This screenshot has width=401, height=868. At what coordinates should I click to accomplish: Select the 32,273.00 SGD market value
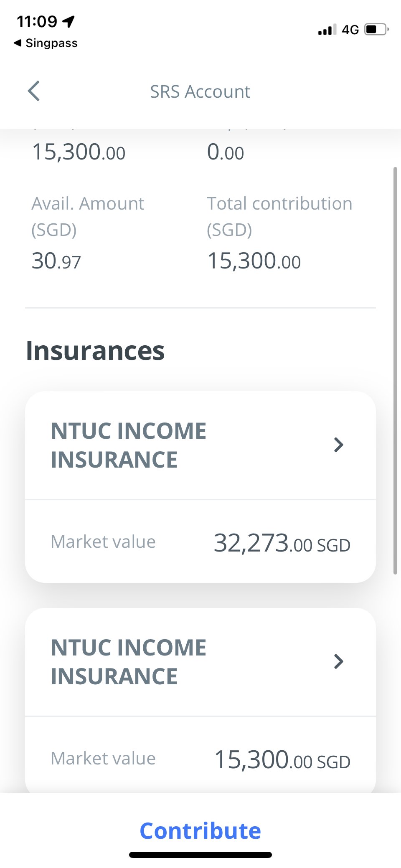pos(282,543)
